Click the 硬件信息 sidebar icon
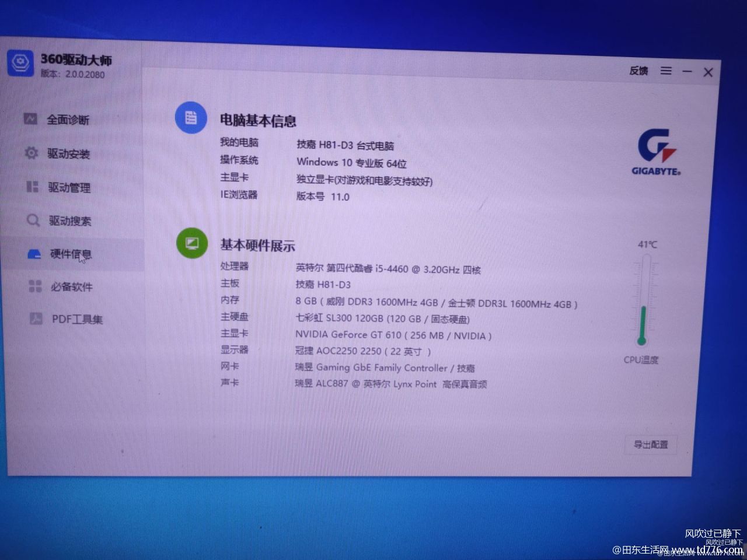The image size is (747, 560). (34, 254)
